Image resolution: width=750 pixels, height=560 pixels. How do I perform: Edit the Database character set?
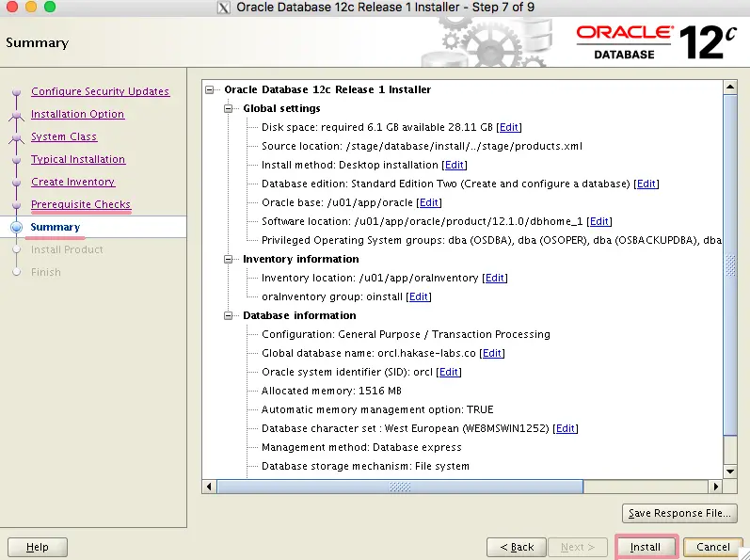[x=566, y=428]
